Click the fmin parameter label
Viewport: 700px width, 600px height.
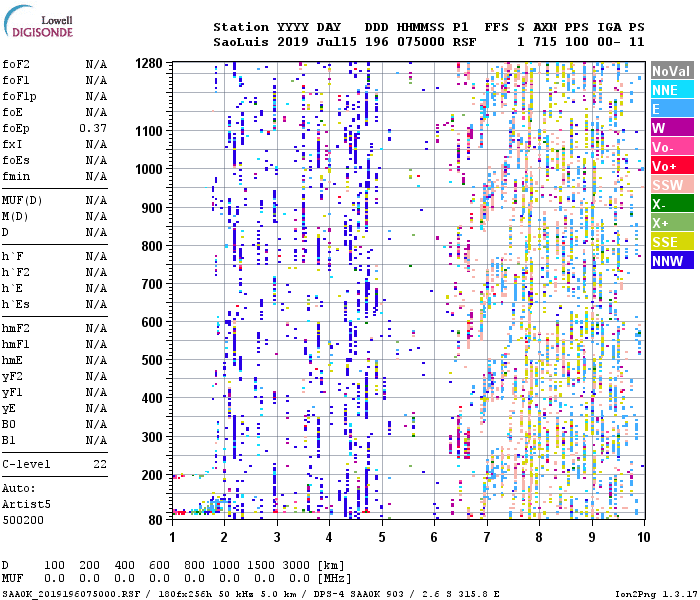(x=16, y=176)
